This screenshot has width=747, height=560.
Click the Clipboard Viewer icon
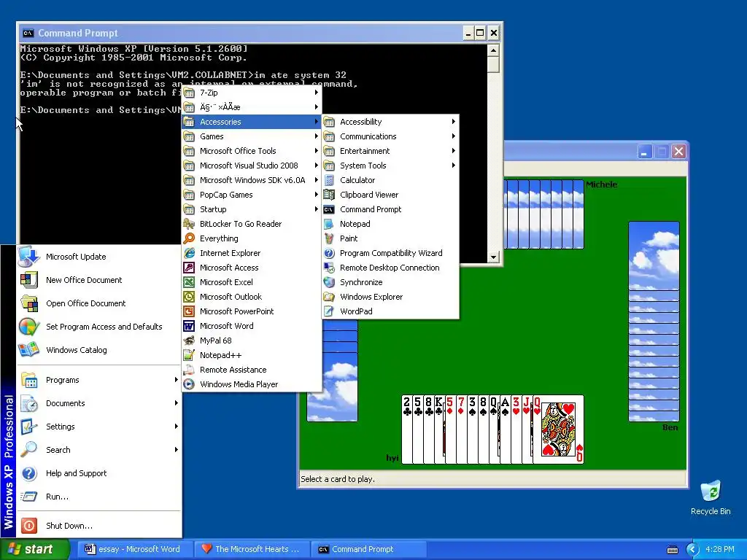(329, 195)
